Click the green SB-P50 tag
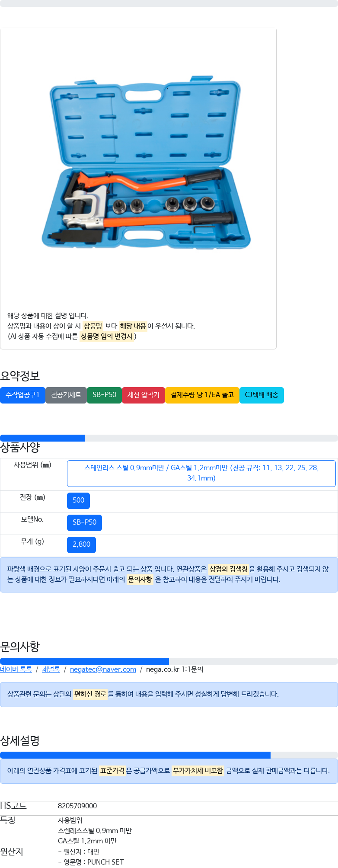 coord(104,395)
